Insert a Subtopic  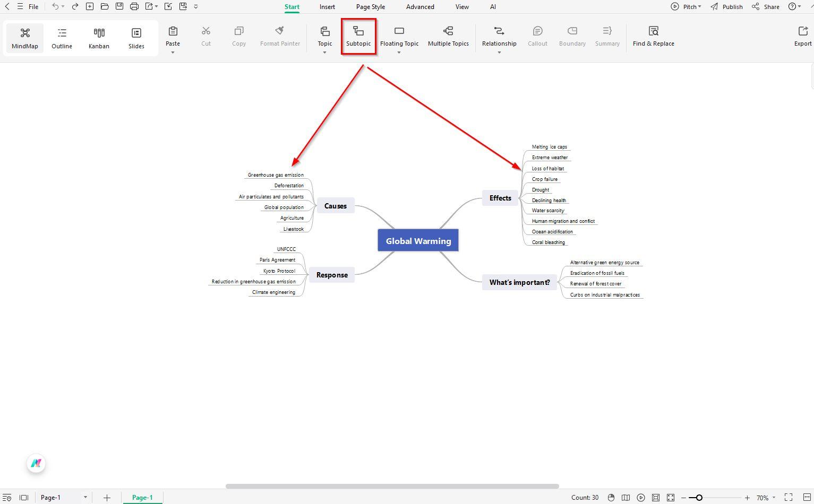tap(358, 36)
